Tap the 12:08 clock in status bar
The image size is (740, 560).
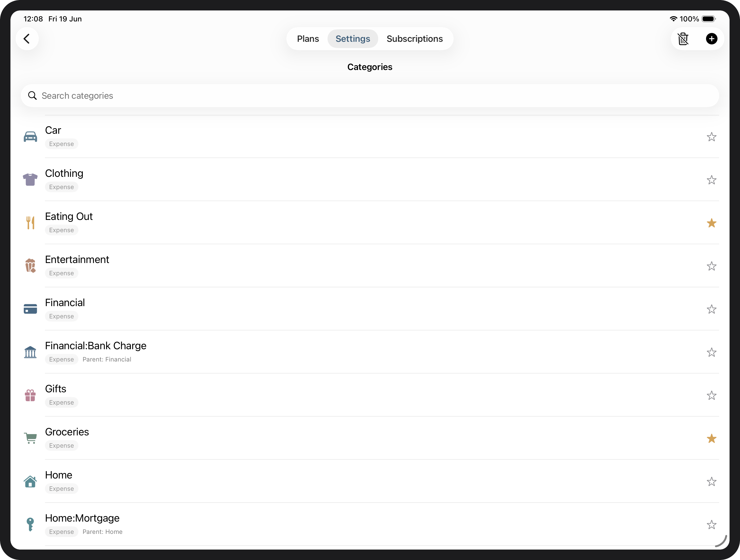point(33,19)
